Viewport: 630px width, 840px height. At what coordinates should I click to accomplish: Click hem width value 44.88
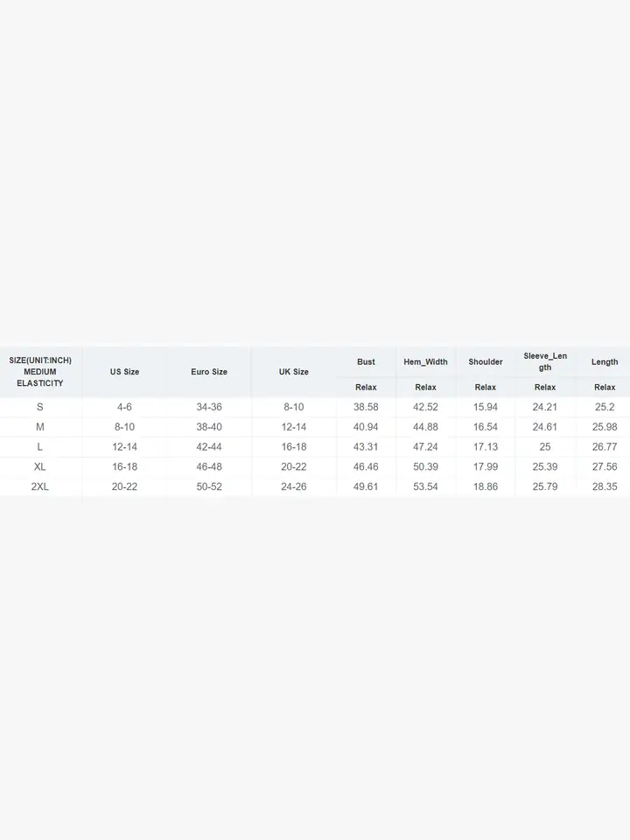click(425, 427)
